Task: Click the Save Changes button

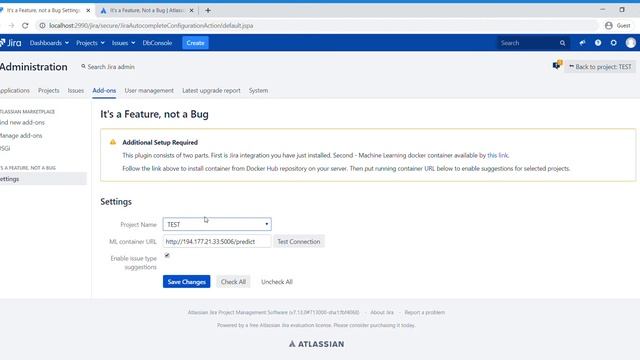Action: pyautogui.click(x=187, y=282)
